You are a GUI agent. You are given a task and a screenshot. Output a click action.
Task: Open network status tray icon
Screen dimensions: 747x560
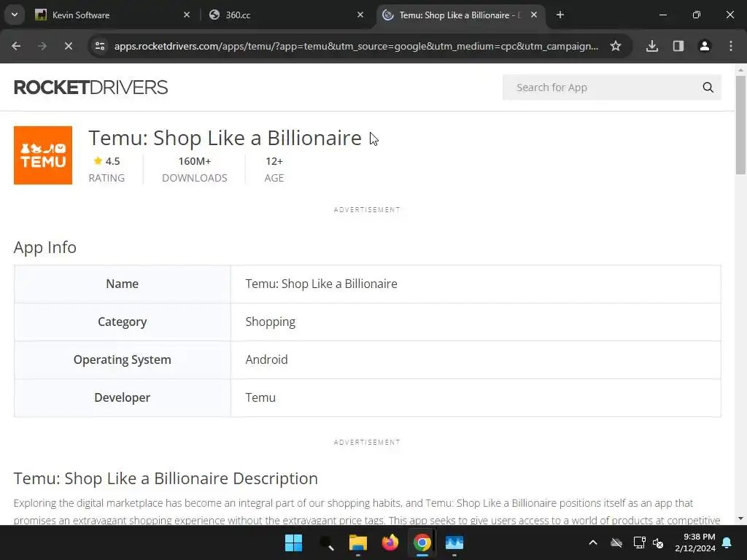639,542
